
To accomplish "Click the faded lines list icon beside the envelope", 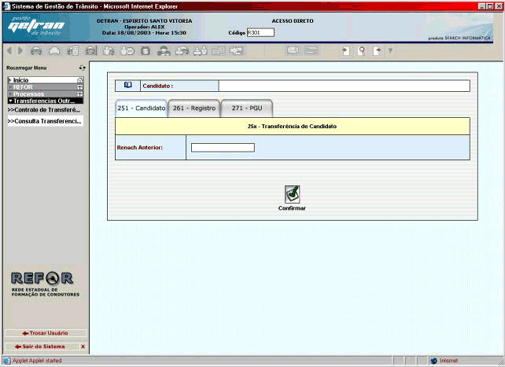I will click(311, 51).
